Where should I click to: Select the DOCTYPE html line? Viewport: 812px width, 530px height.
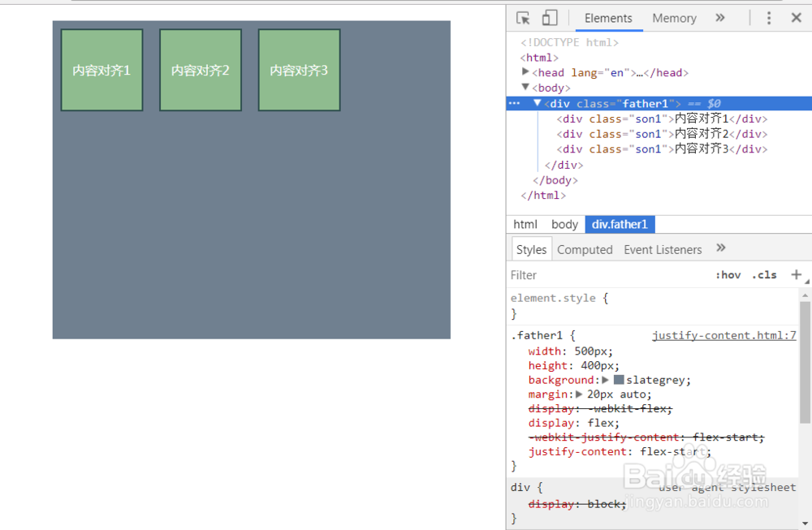click(x=570, y=42)
